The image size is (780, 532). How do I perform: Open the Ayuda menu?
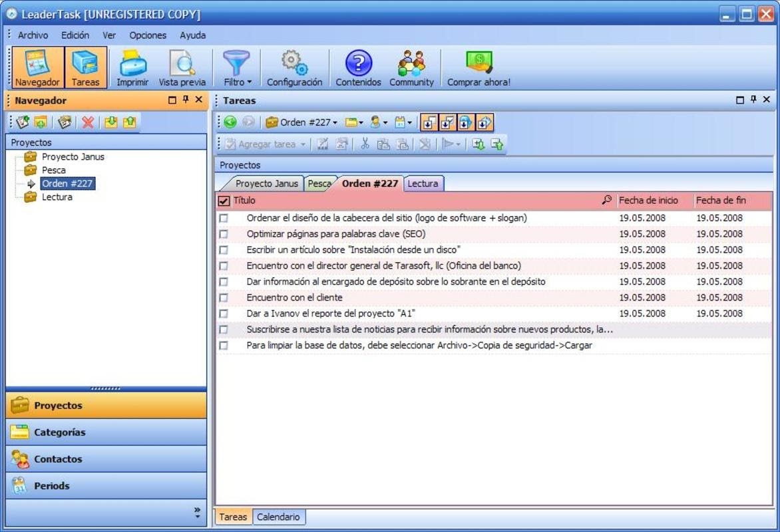[192, 35]
